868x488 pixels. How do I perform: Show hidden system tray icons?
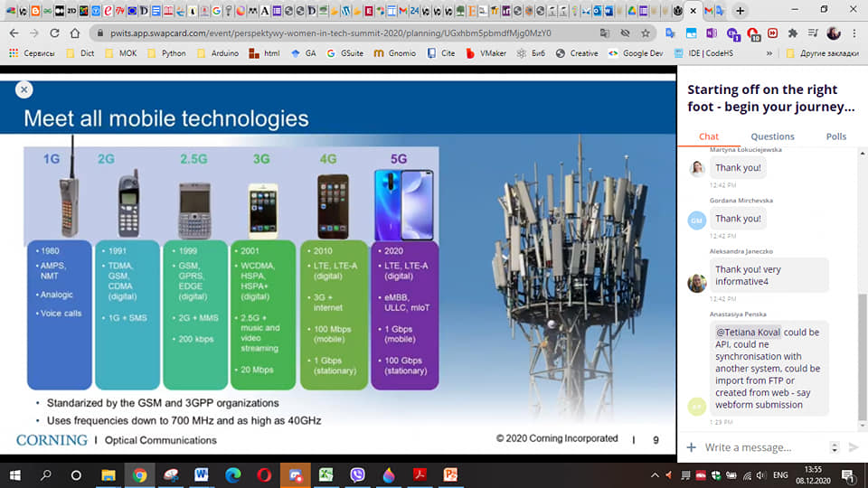(655, 474)
